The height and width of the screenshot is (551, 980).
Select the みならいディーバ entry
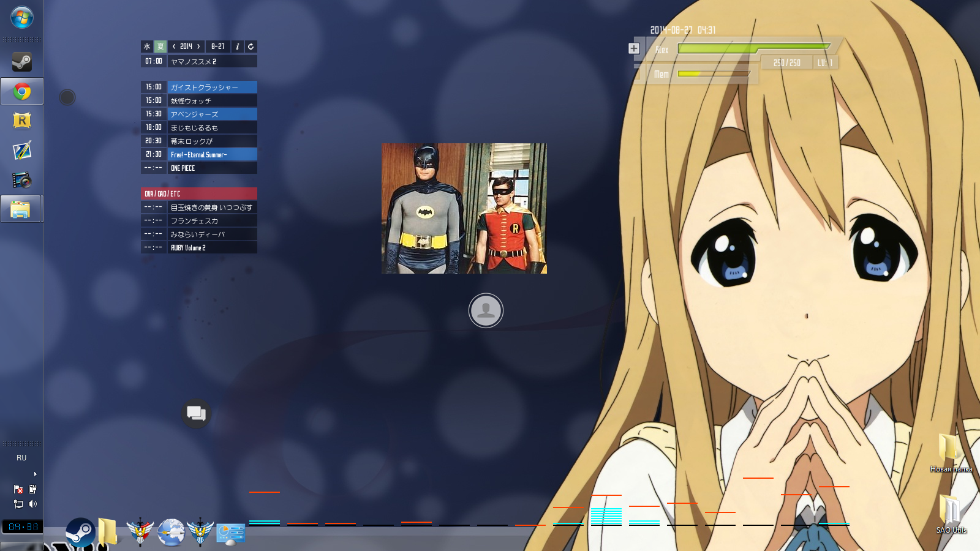pos(213,234)
